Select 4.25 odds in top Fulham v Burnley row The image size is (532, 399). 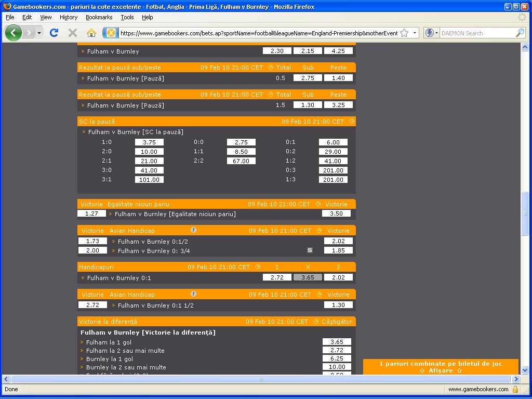(338, 50)
